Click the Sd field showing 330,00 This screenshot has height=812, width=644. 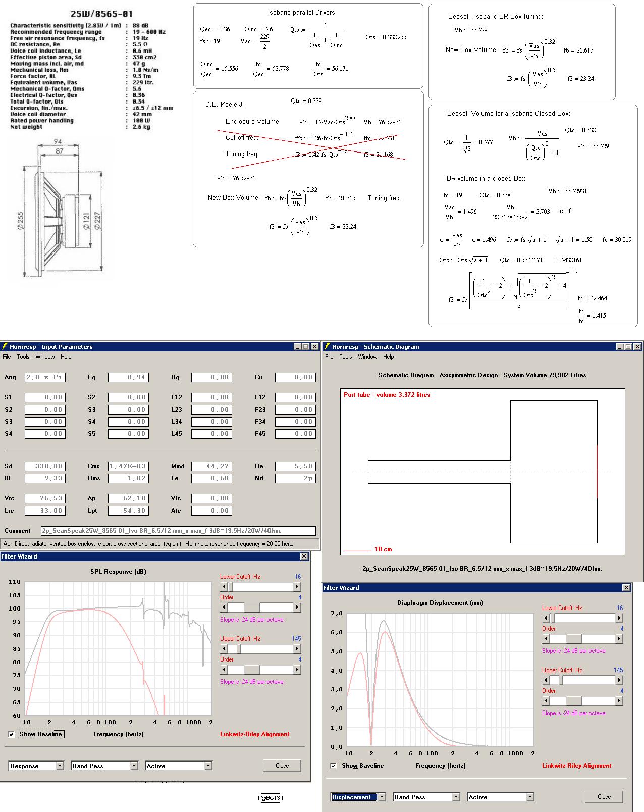coord(45,466)
